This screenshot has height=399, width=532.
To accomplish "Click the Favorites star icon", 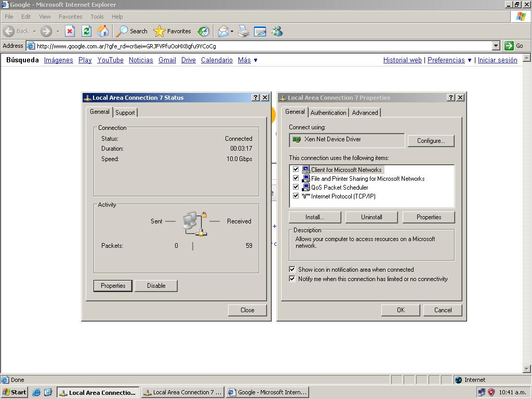I will click(x=159, y=31).
